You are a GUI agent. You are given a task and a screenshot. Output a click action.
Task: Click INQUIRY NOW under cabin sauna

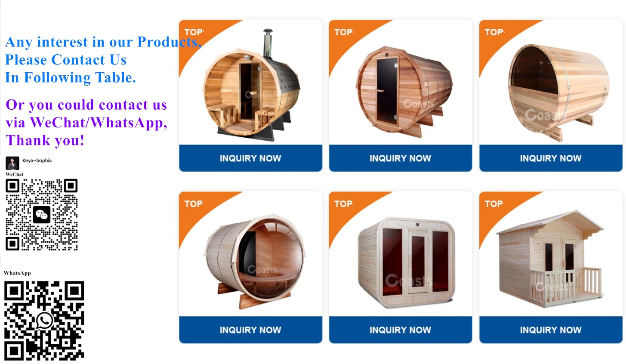tap(551, 330)
